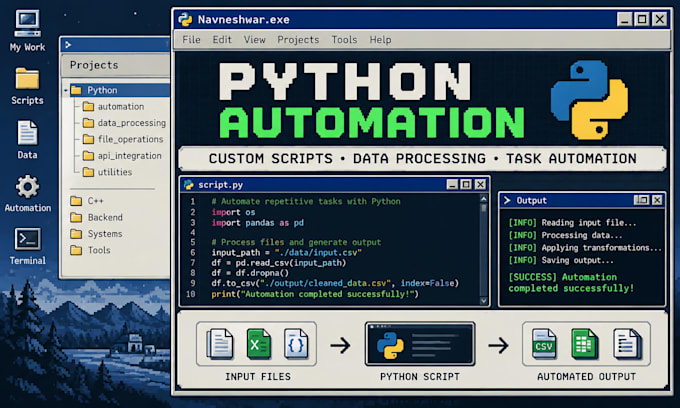680x408 pixels.
Task: Click scroll up arrow in script.py editor
Action: coord(484,199)
